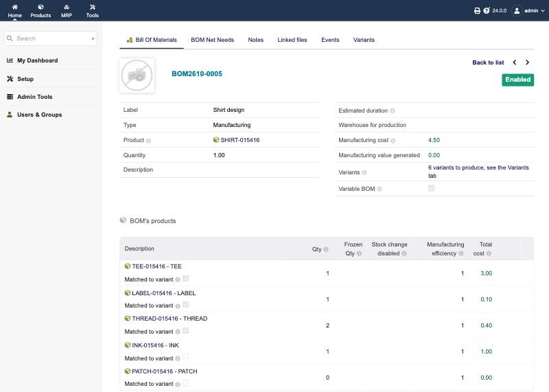Click the Variants field info icon

[364, 173]
